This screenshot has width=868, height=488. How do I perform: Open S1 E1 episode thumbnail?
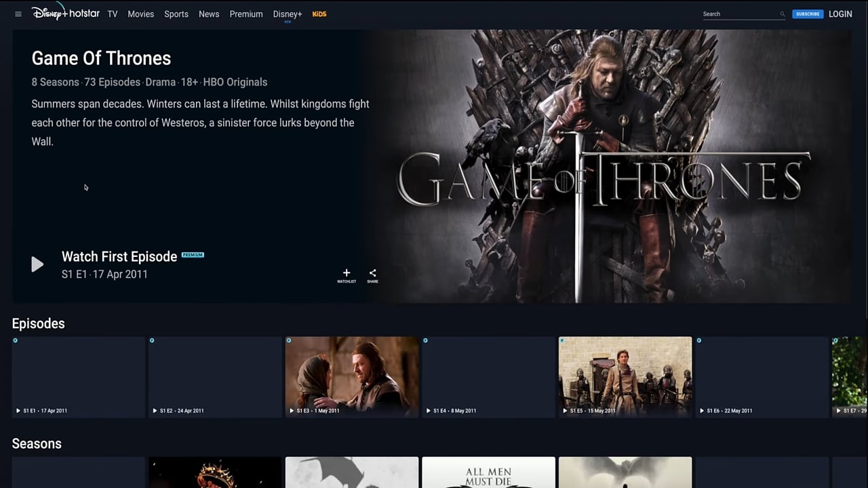click(x=79, y=377)
